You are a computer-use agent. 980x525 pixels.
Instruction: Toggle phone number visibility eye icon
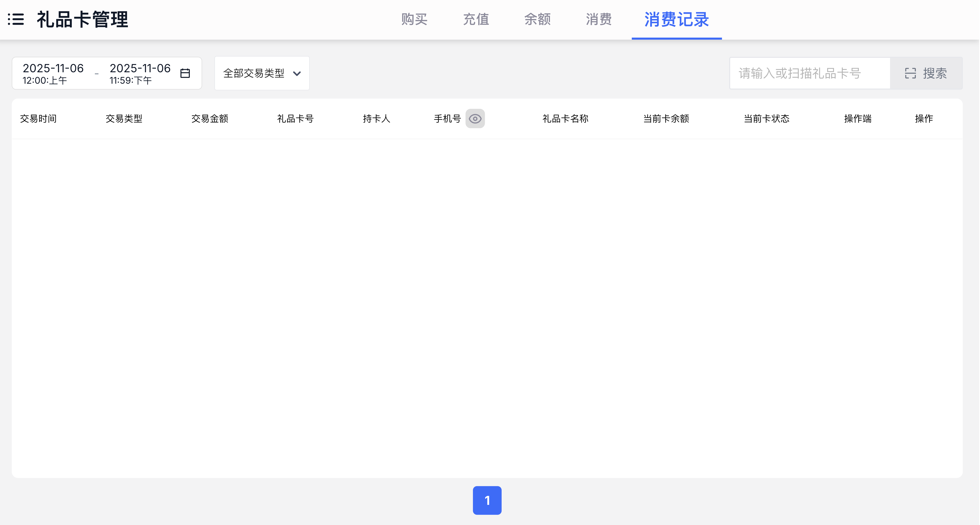click(x=475, y=119)
